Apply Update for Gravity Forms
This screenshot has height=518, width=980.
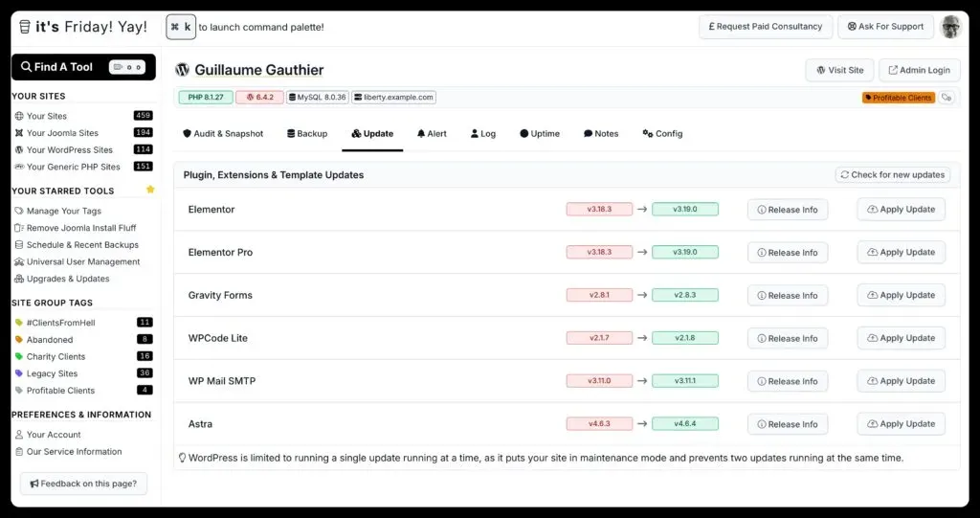coord(901,295)
